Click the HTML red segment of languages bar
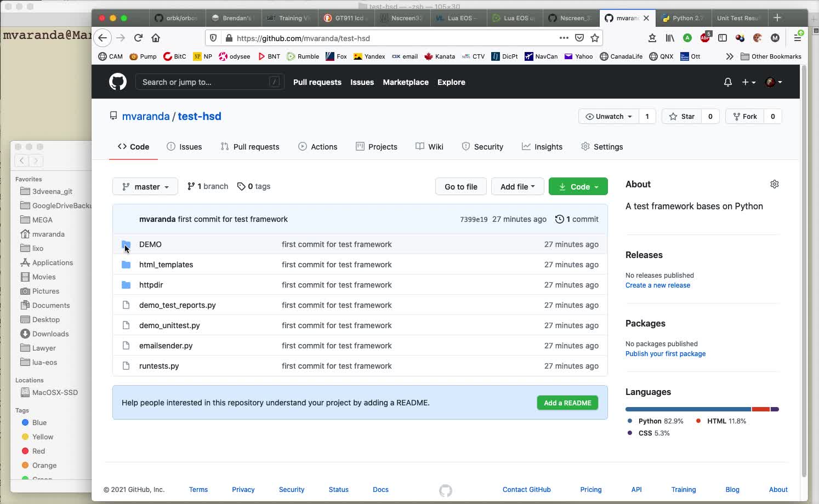This screenshot has height=504, width=819. click(761, 409)
